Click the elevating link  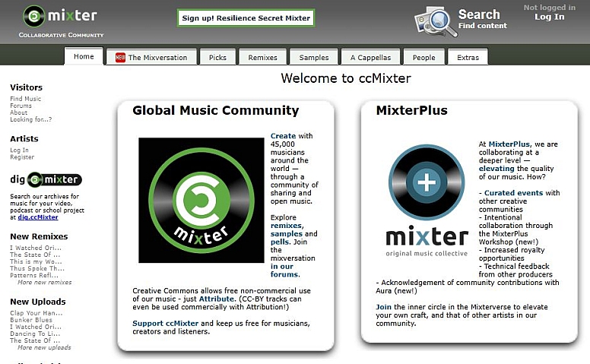tap(496, 169)
